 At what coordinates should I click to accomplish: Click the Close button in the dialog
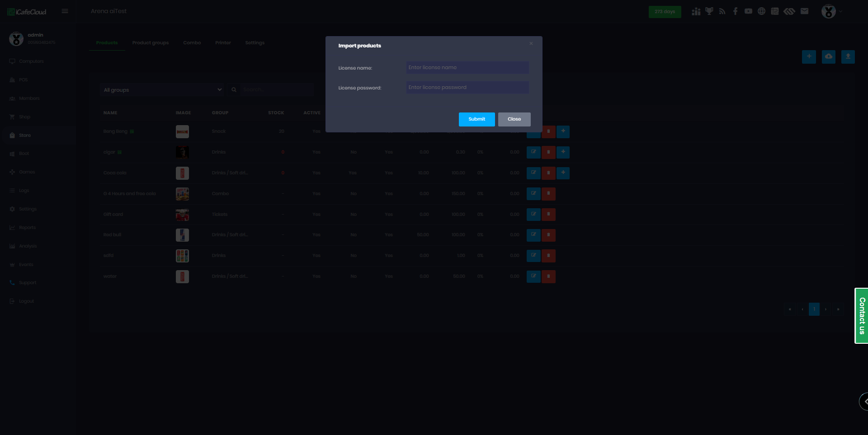(x=514, y=119)
